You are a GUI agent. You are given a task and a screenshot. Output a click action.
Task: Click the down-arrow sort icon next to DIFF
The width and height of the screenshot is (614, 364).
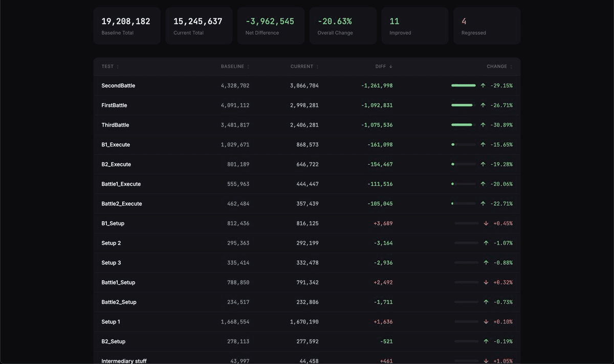(x=391, y=66)
